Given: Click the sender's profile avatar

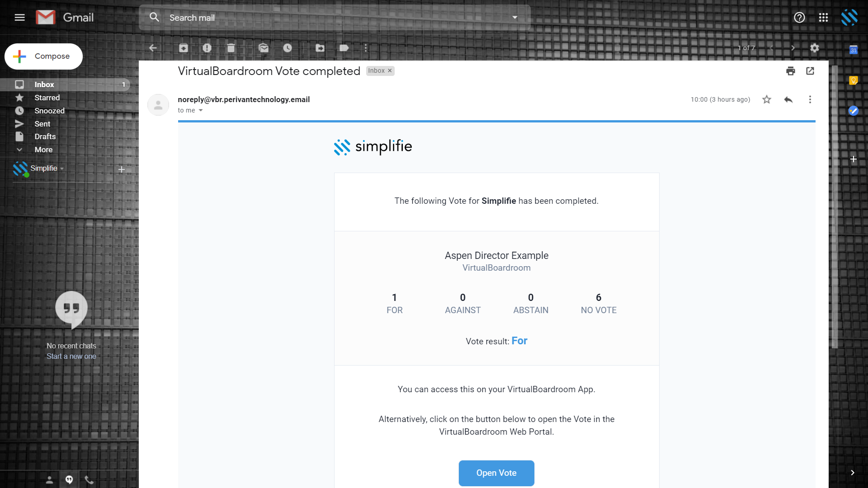Looking at the screenshot, I should pyautogui.click(x=158, y=105).
